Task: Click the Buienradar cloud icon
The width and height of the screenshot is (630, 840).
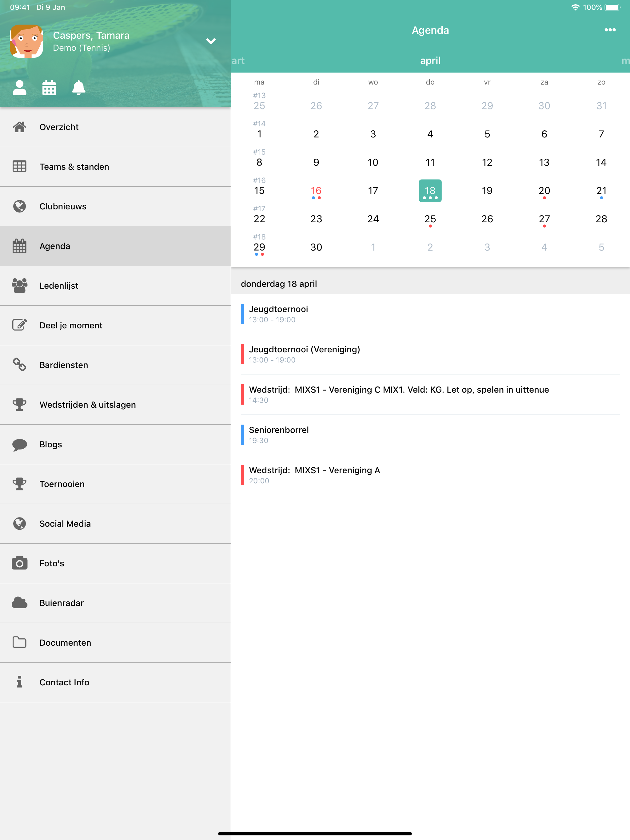Action: tap(19, 603)
